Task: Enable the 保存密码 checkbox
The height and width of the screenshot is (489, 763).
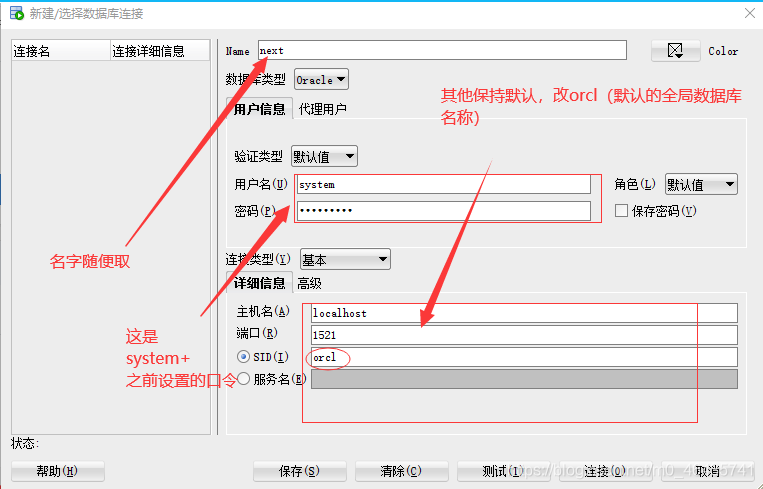Action: (621, 211)
